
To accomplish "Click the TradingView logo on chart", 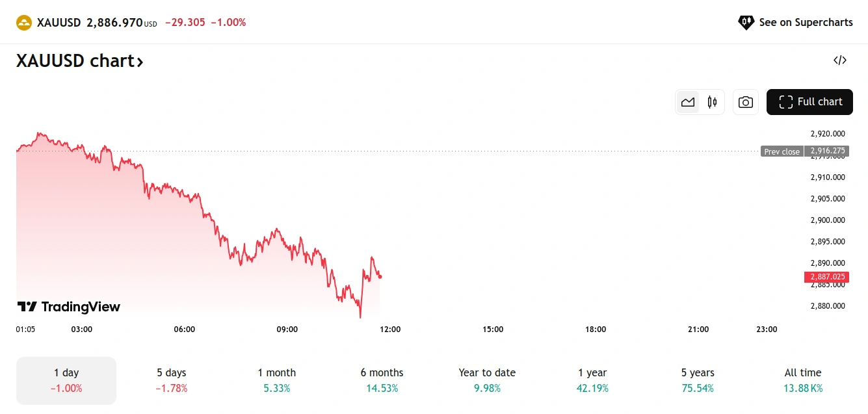I will click(x=69, y=307).
